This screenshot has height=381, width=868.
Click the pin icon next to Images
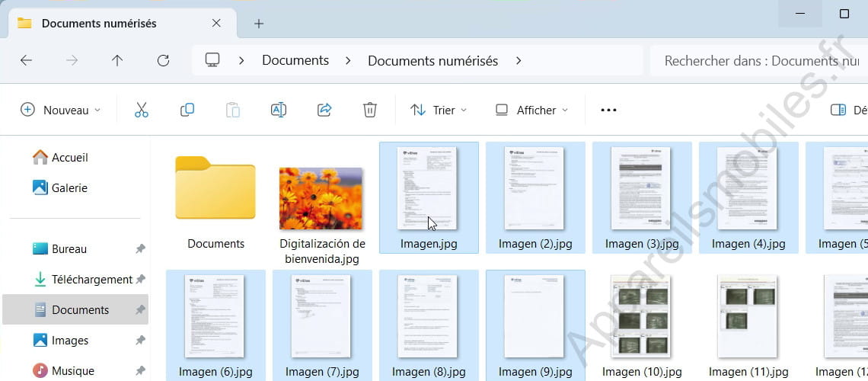141,340
